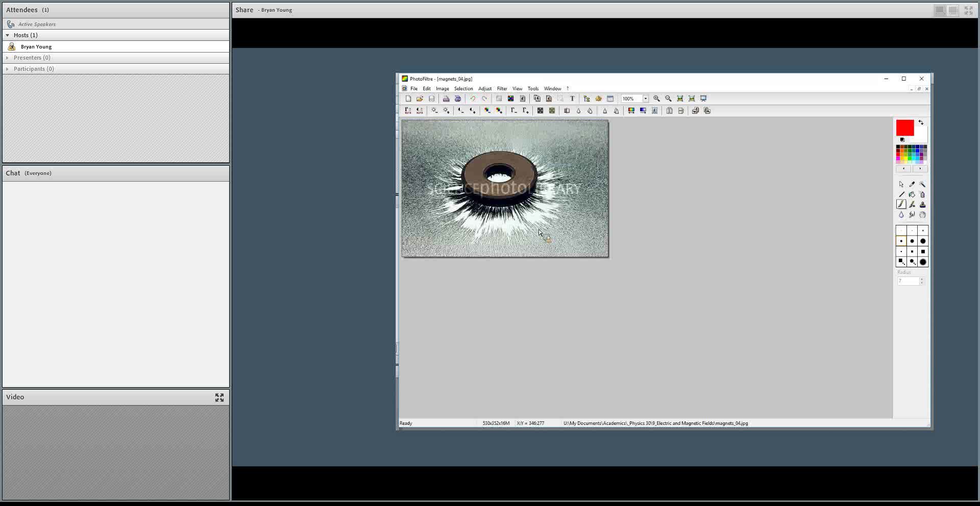Screen dimensions: 980x506
Task: Select the Paintbrush tool
Action: 901,204
